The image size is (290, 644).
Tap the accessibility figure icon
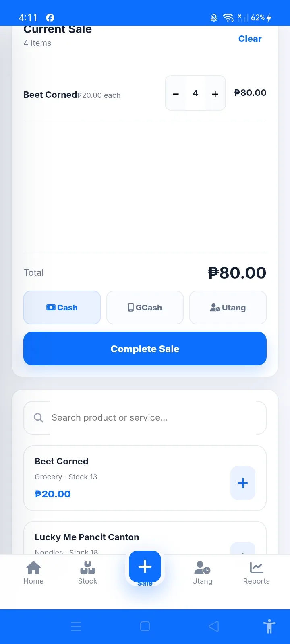tap(269, 626)
